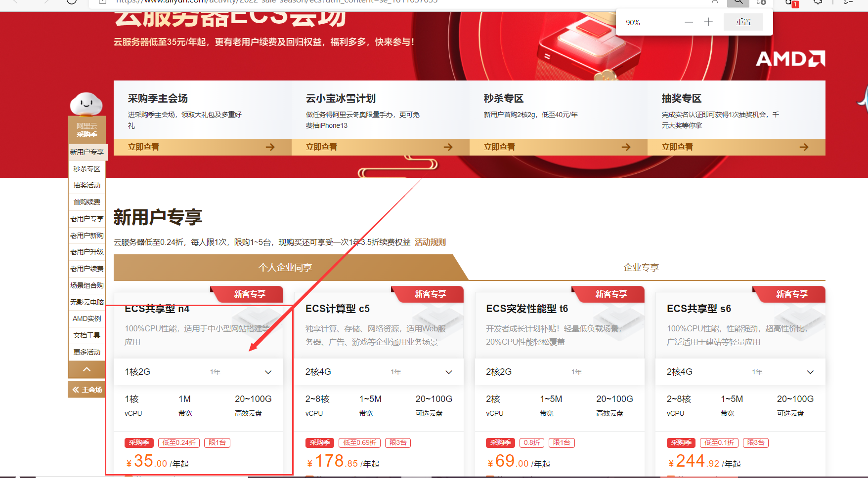Screen dimensions: 868x478
Task: Click the 2核2G spec row for ECS突发性能型 t6
Action: pyautogui.click(x=560, y=372)
